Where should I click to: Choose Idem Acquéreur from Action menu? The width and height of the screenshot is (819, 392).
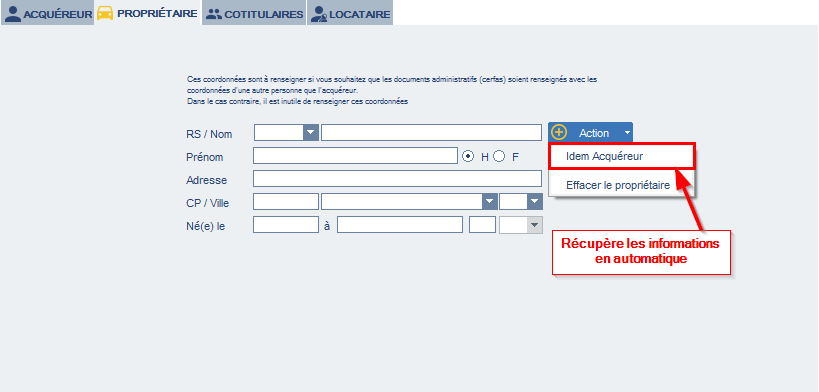point(622,156)
